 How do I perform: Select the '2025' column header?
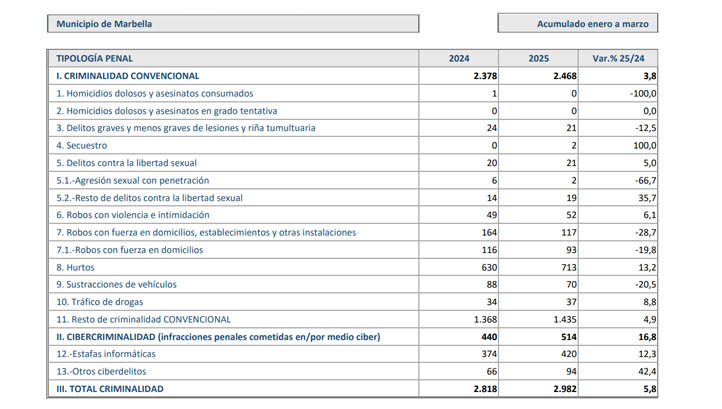coord(539,58)
